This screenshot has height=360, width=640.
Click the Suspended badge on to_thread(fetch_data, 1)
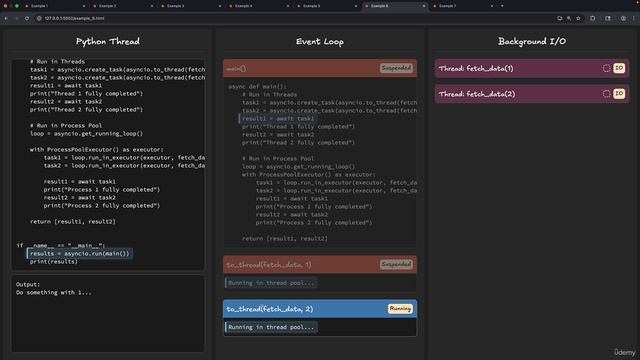pos(396,264)
